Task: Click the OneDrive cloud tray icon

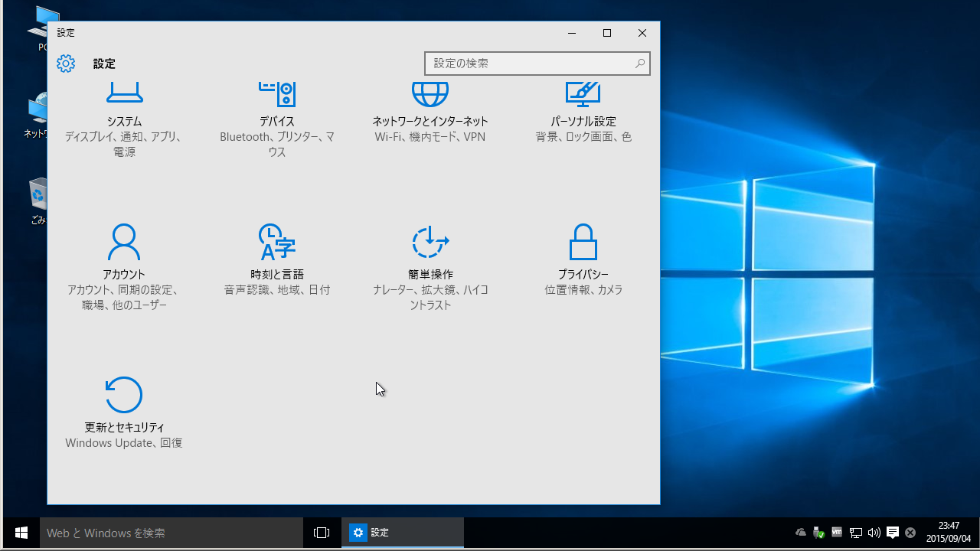Action: tap(801, 533)
